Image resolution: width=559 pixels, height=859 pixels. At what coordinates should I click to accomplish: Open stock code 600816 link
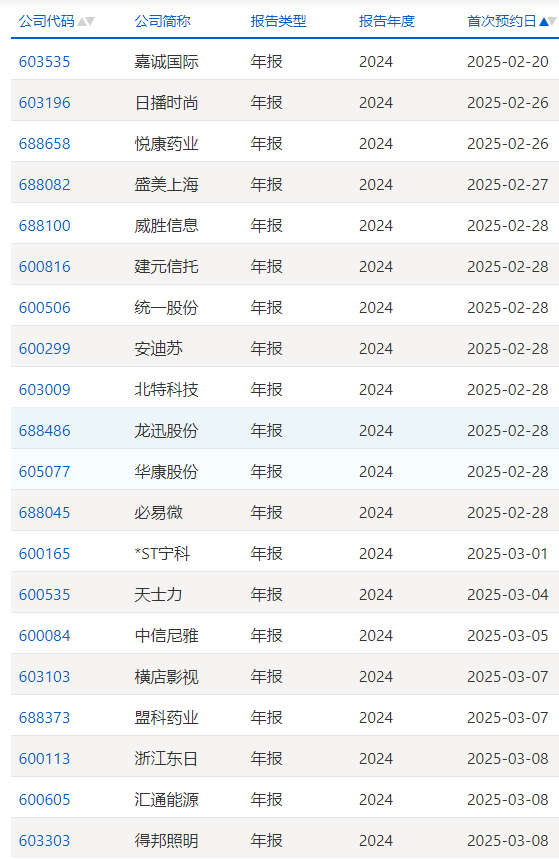pyautogui.click(x=44, y=267)
